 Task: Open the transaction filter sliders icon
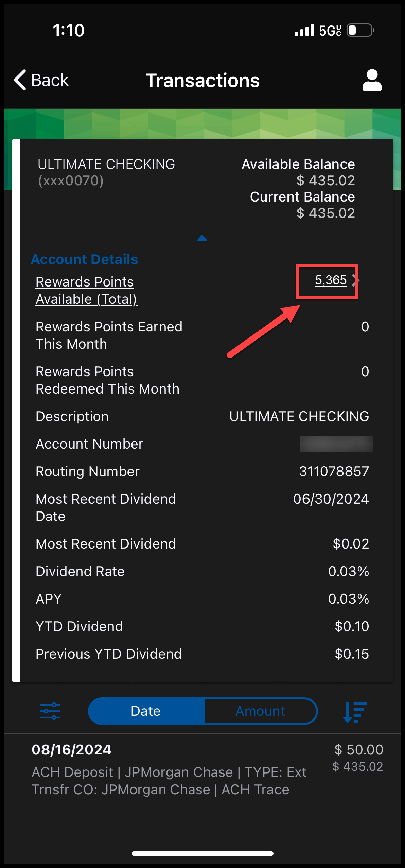tap(50, 711)
